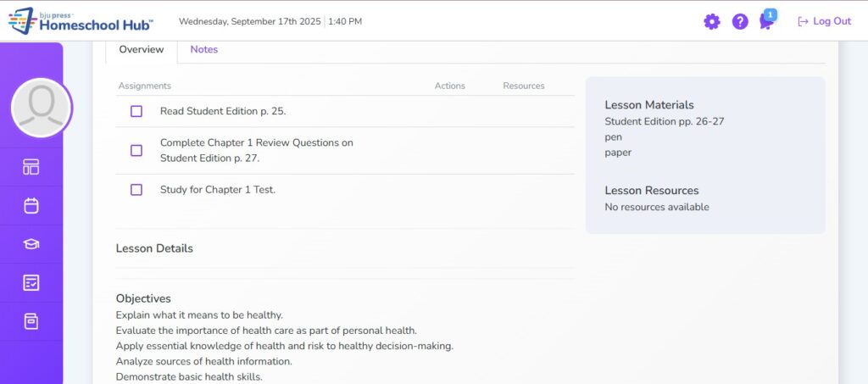Click the question mark help icon
Screen dimensions: 868x384
tap(740, 21)
